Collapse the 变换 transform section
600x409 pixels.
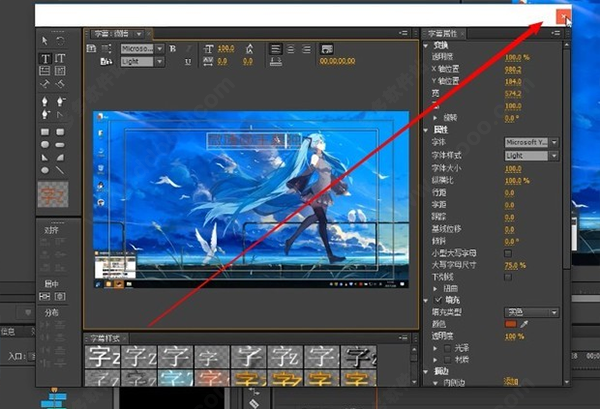tap(426, 46)
